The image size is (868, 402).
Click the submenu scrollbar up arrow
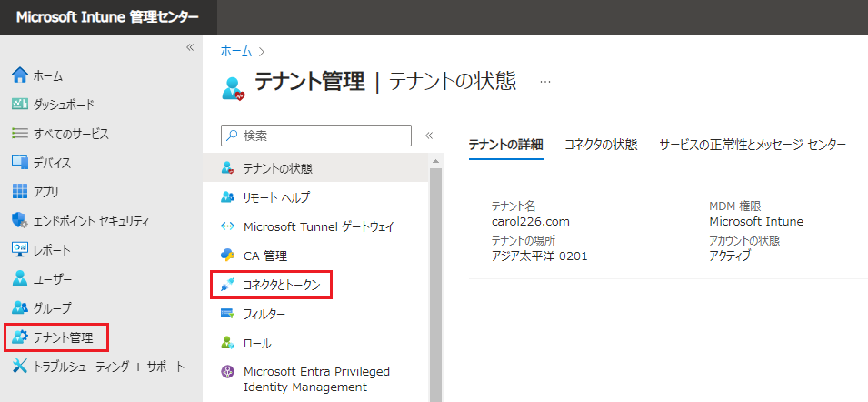[435, 161]
